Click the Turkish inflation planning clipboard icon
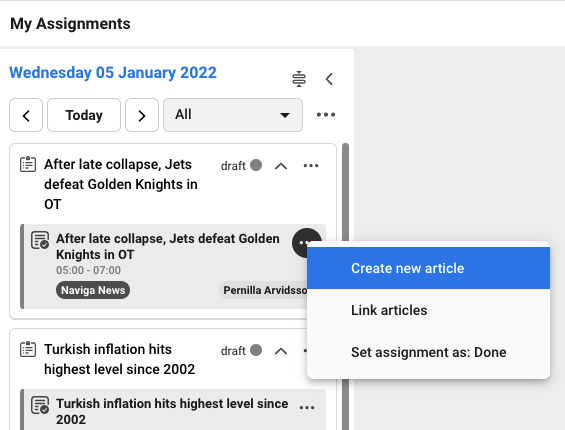The image size is (565, 430). 28,349
